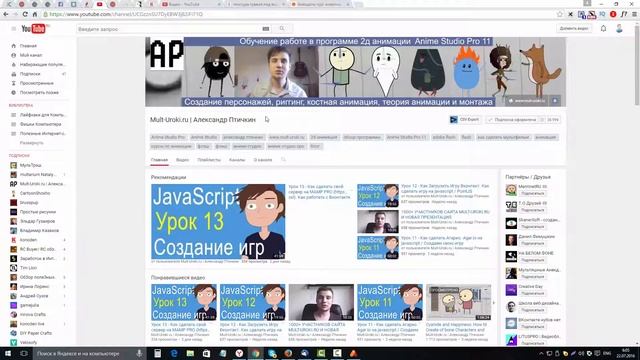Click the channel search magnifier next to О канале

click(283, 160)
